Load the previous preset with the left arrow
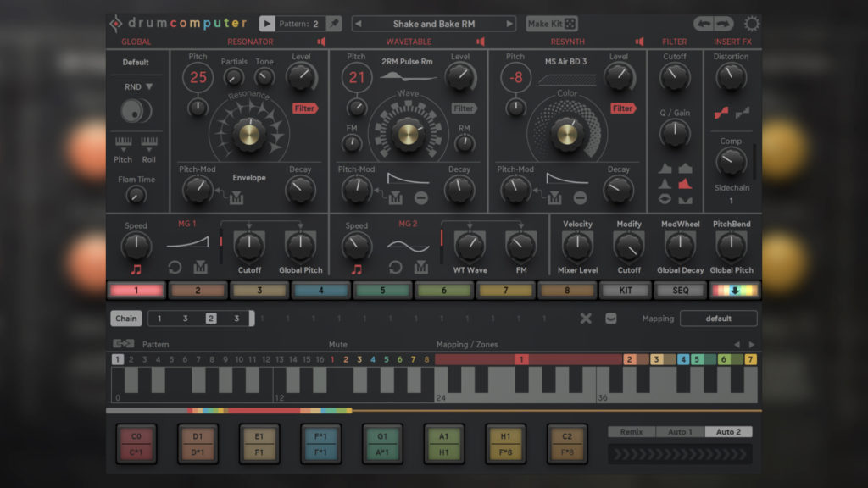This screenshot has width=868, height=488. pos(359,24)
